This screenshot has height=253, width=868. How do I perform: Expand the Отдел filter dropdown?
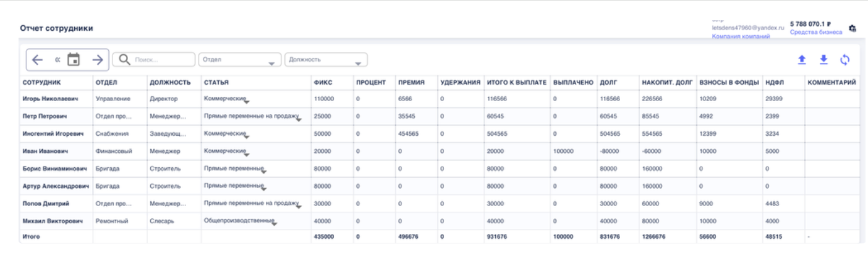[x=238, y=60]
